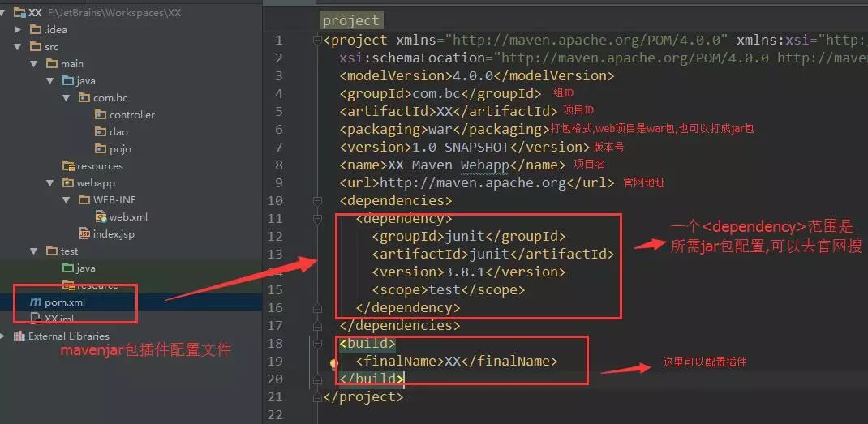Click the closing </build> tag
The height and width of the screenshot is (424, 868).
coord(372,379)
